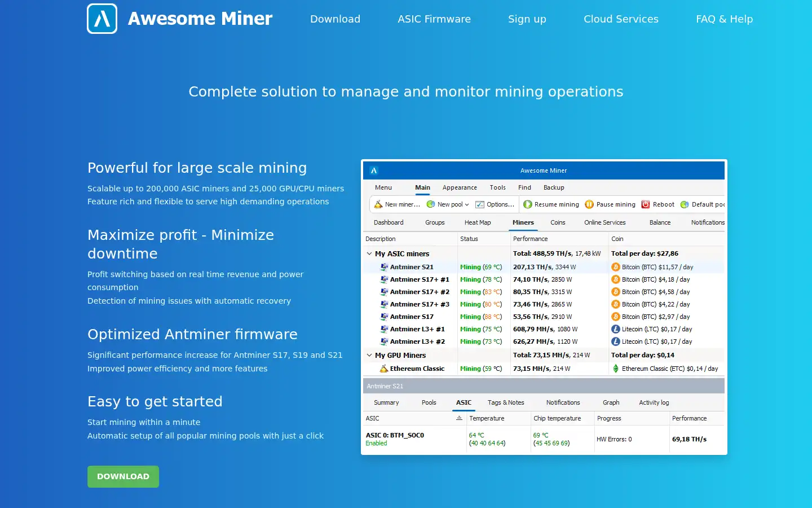
Task: Switch to the Backup ribbon tab
Action: coord(554,187)
